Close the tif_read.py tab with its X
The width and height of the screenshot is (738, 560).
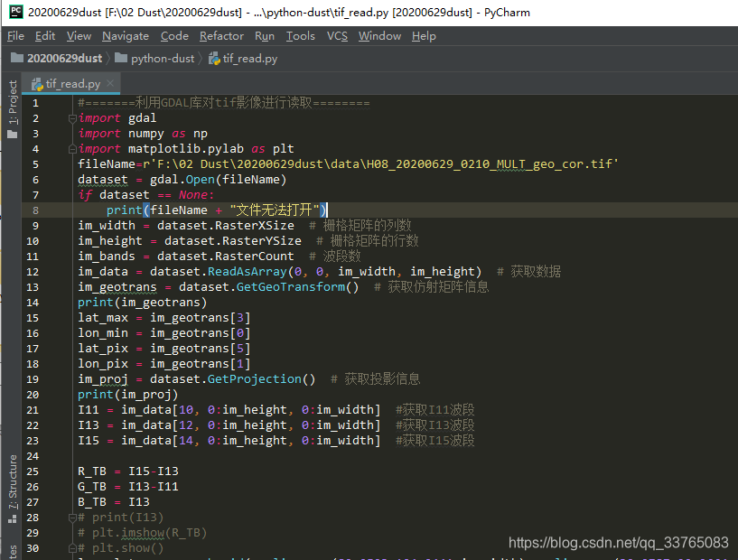click(x=111, y=84)
